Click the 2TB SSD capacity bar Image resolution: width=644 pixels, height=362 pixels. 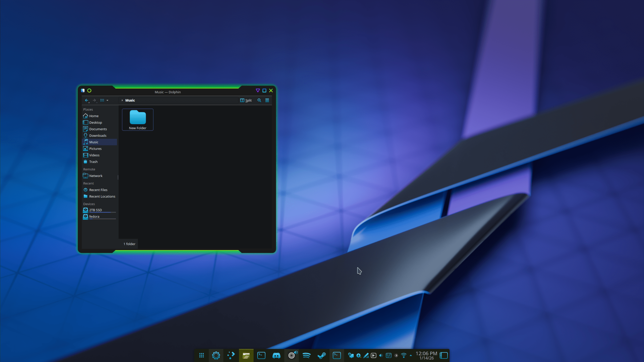102,212
